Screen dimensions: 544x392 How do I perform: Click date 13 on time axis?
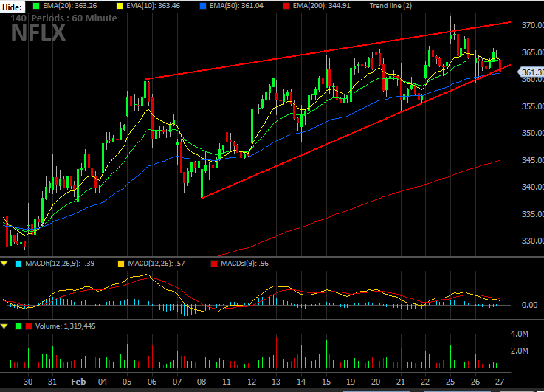(x=276, y=382)
